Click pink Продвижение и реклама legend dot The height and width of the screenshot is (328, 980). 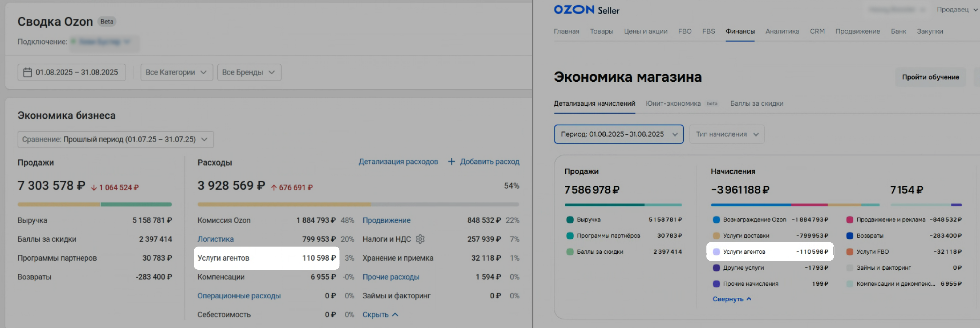(x=850, y=220)
